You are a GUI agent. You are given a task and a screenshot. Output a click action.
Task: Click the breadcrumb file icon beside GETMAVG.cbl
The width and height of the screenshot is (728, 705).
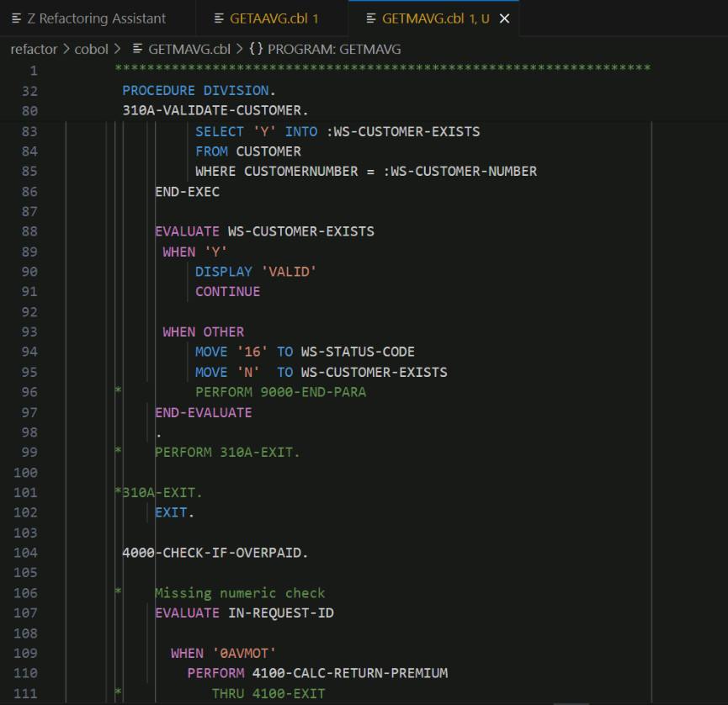137,49
